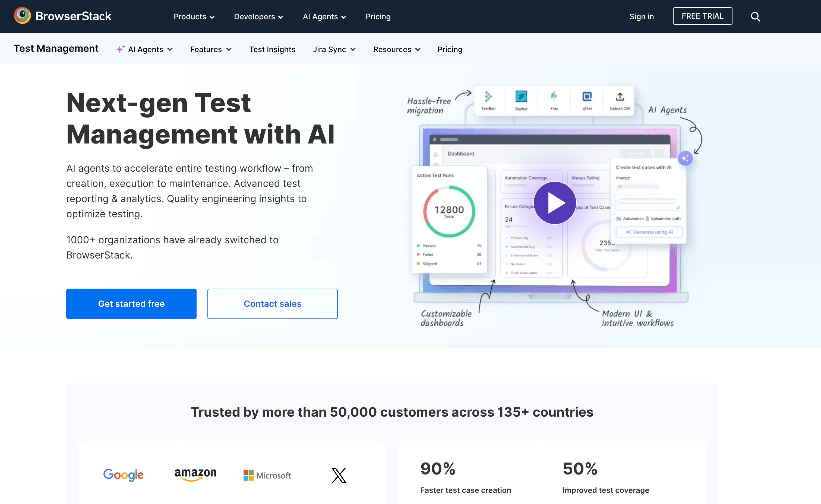Expand the Features dropdown
The height and width of the screenshot is (504, 821).
211,49
